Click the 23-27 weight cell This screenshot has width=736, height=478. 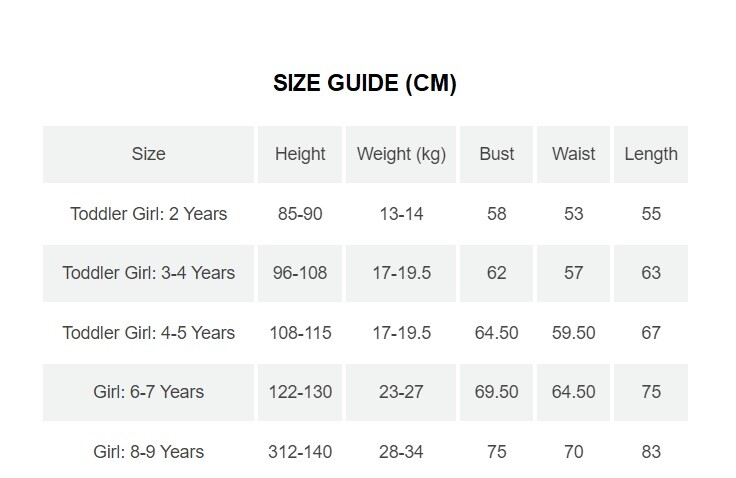(x=401, y=392)
